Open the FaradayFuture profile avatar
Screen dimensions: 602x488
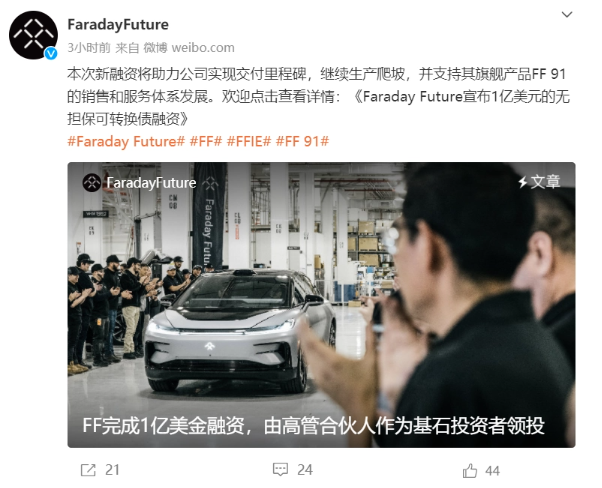coord(33,35)
